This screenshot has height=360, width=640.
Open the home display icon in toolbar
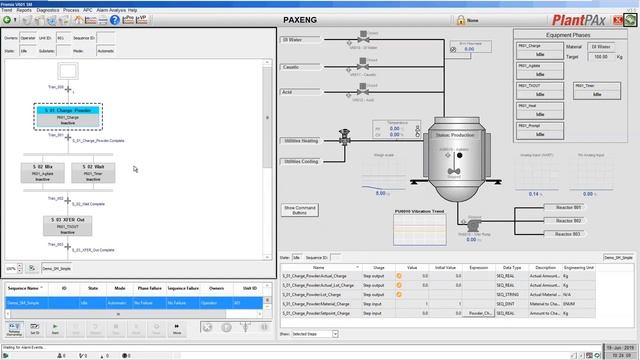[x=78, y=20]
